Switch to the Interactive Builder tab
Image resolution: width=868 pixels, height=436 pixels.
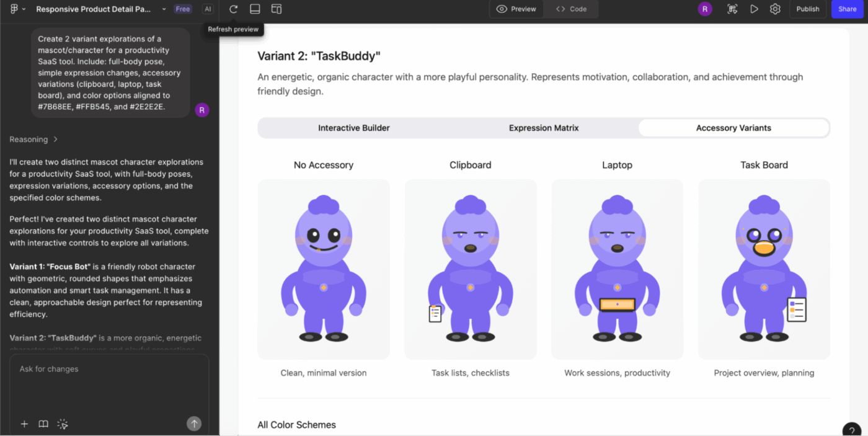coord(353,128)
